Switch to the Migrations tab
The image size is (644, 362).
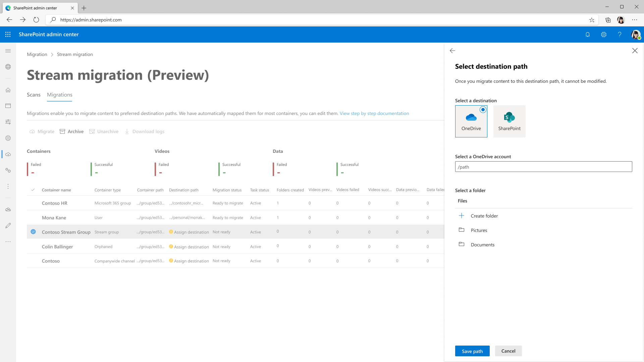[x=59, y=95]
